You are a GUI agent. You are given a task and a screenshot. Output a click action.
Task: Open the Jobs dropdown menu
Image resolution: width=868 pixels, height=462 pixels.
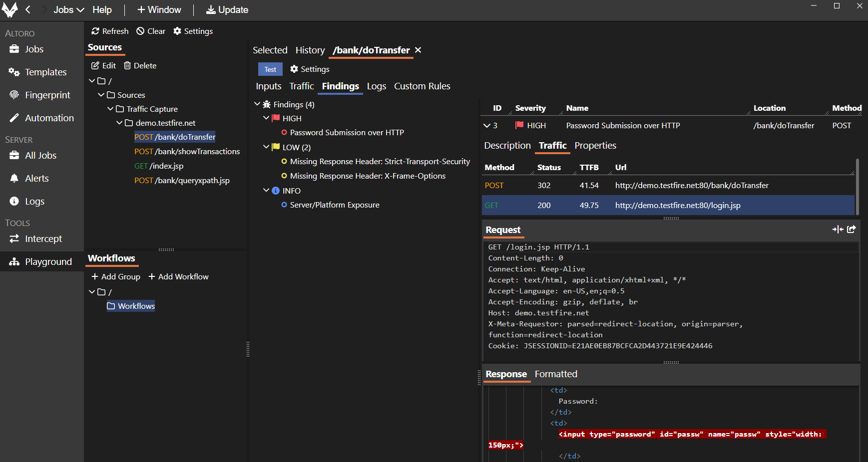[69, 9]
